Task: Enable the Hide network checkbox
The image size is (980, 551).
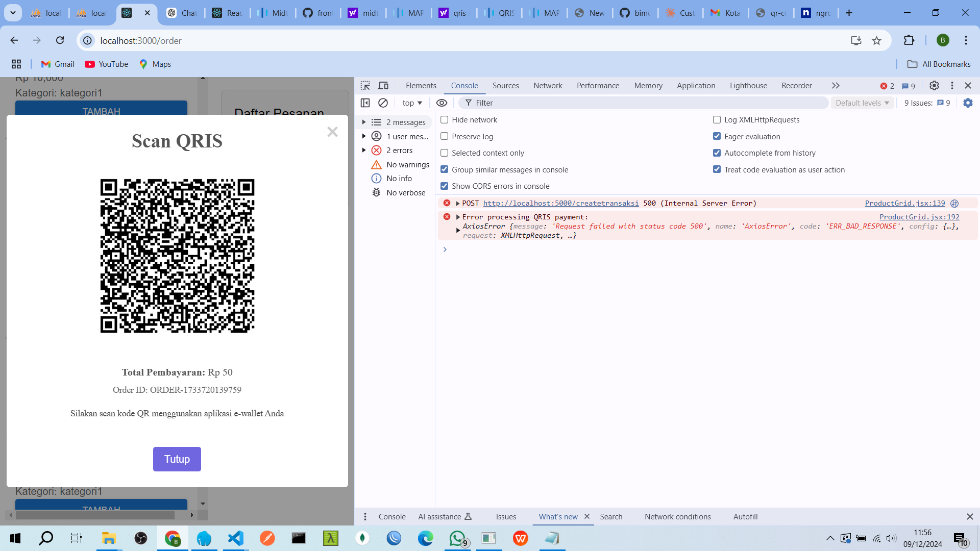Action: tap(445, 120)
